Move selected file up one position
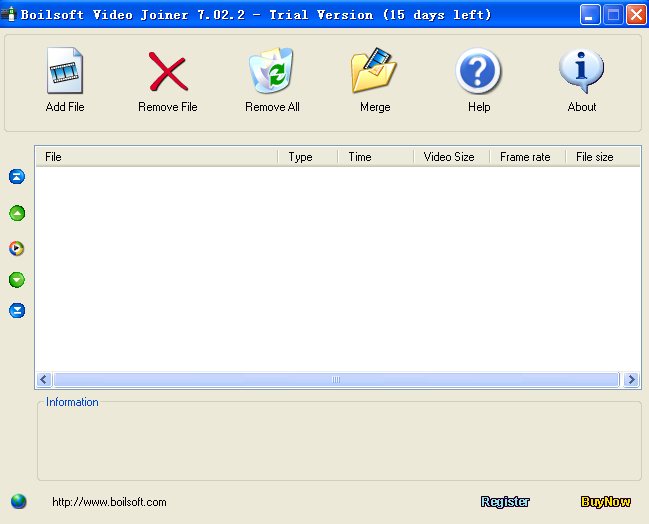649x524 pixels. tap(17, 213)
